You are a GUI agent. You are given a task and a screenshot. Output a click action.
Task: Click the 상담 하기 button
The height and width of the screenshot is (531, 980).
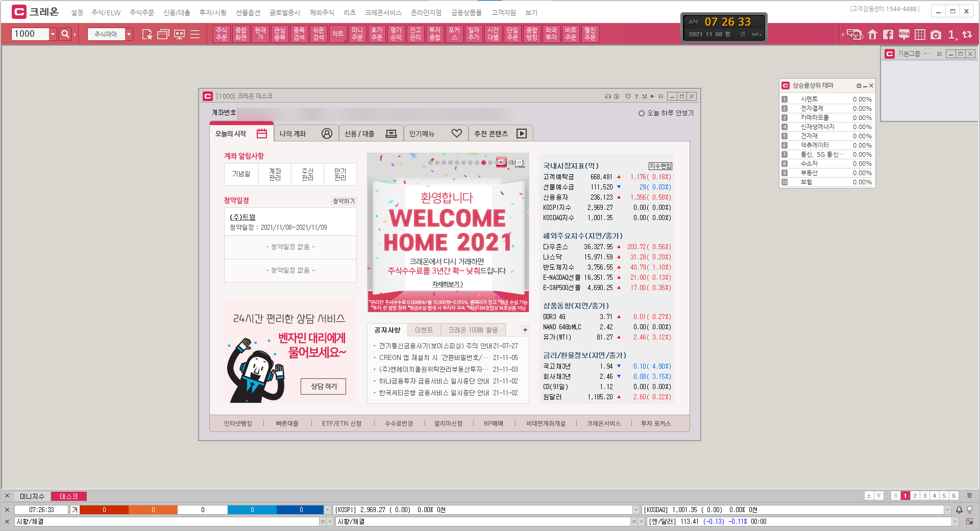(x=324, y=387)
